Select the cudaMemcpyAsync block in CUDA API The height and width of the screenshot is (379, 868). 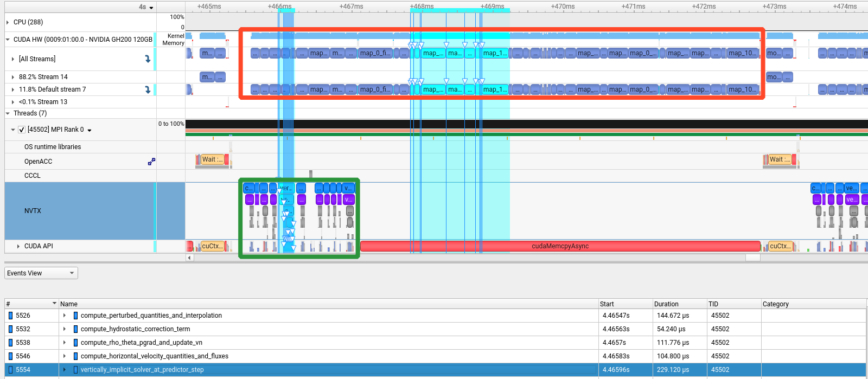tap(560, 246)
